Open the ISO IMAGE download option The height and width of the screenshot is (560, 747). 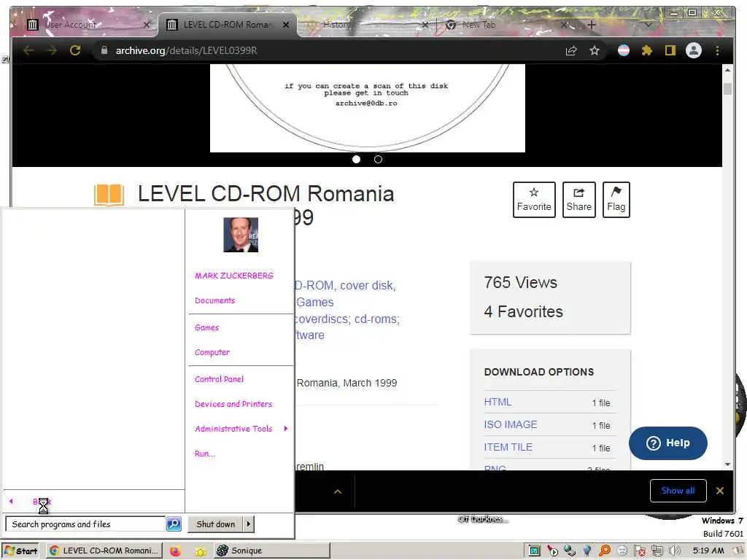510,424
